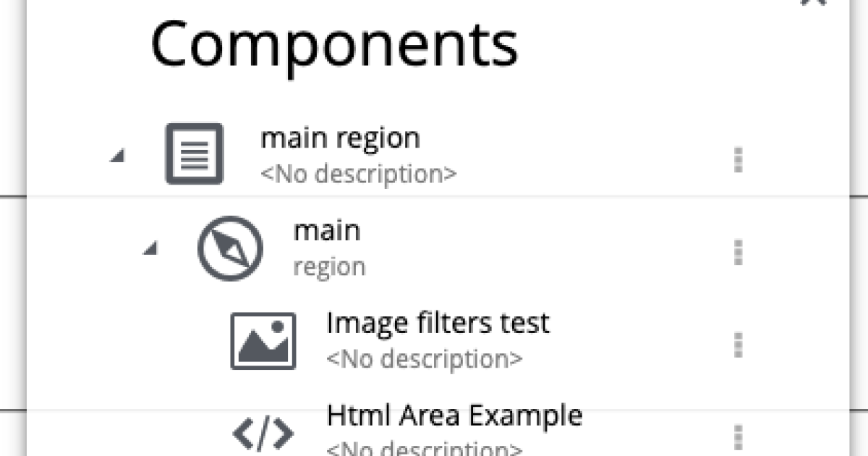Screen dimensions: 868x456
Task: Select the Image filters test component
Action: coord(438,323)
